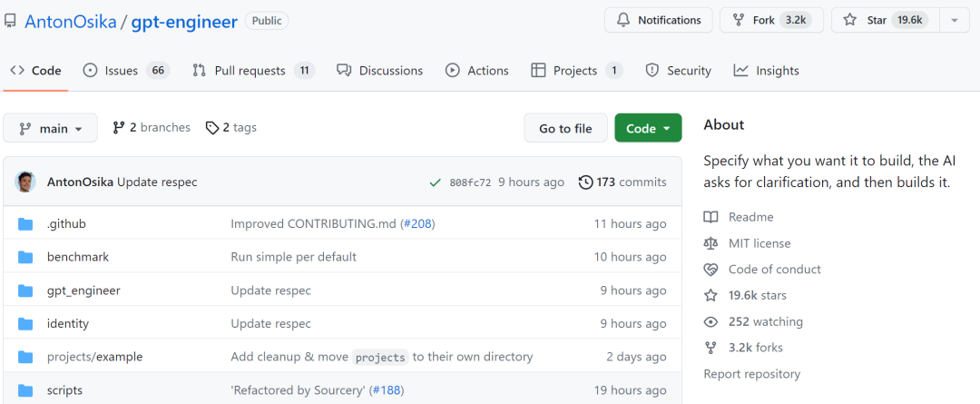Click the Issues count badge 66
Screen dimensions: 980x404
coord(158,71)
